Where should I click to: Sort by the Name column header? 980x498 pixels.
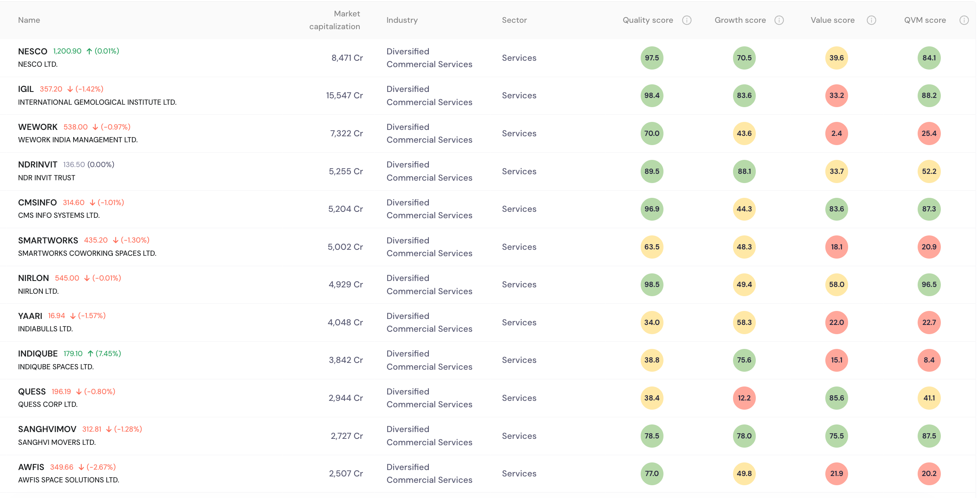[29, 20]
